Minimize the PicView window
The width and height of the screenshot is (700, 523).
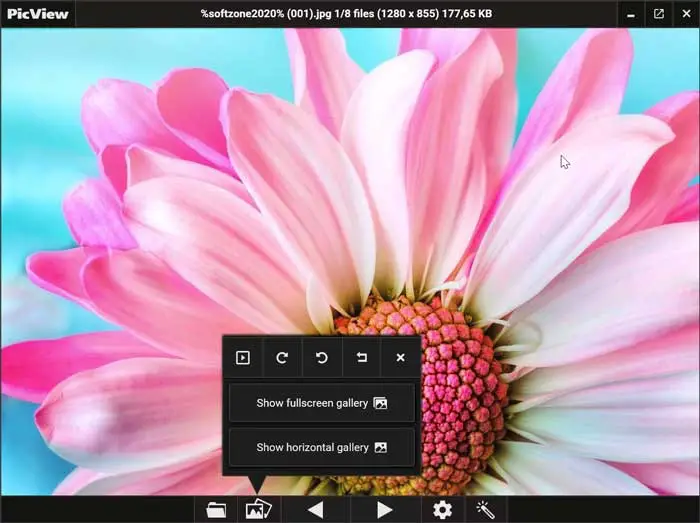(631, 14)
